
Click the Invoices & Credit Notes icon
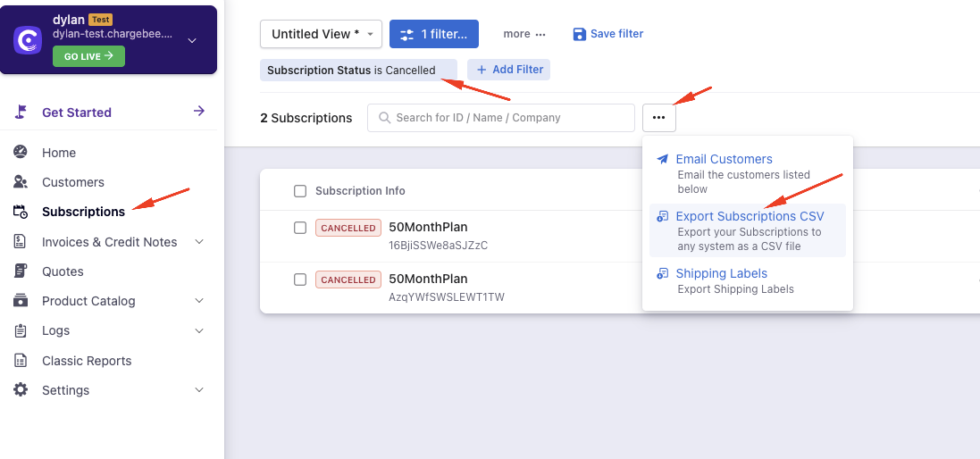[20, 242]
